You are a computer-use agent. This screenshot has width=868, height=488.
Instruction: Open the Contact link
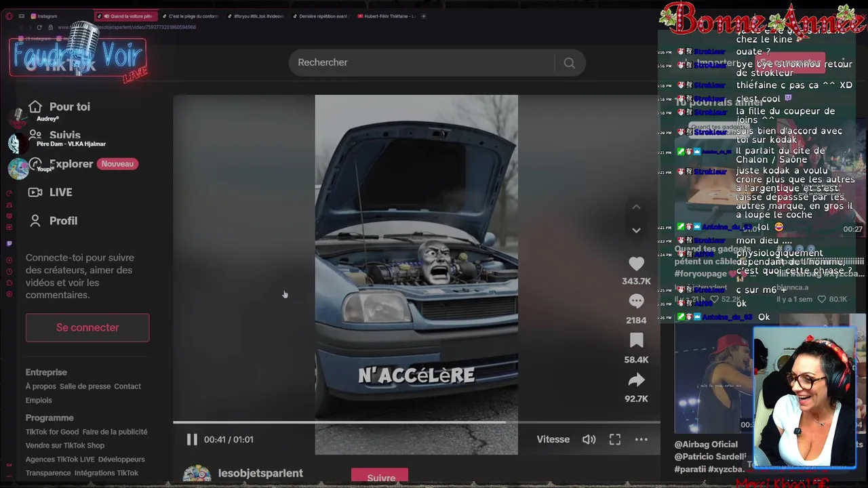click(x=127, y=386)
